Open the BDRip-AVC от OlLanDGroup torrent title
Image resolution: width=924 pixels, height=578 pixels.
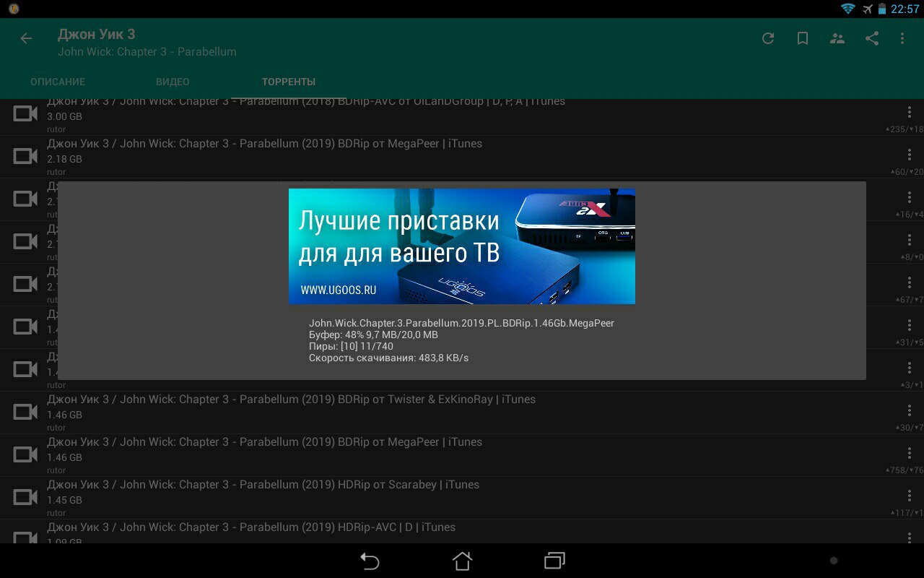tap(306, 102)
